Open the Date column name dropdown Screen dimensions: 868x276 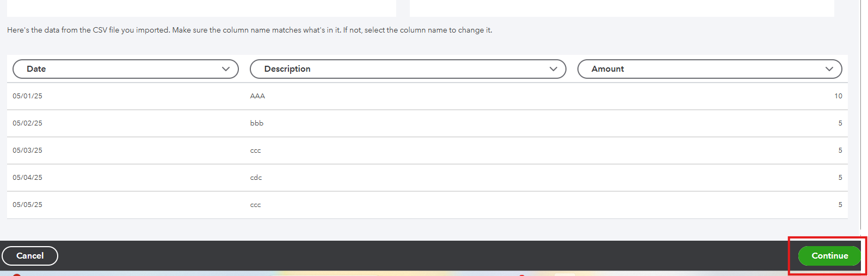pyautogui.click(x=126, y=69)
